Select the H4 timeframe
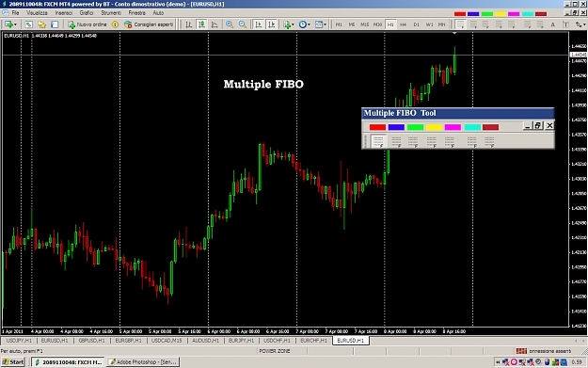588x368 pixels. 403,24
